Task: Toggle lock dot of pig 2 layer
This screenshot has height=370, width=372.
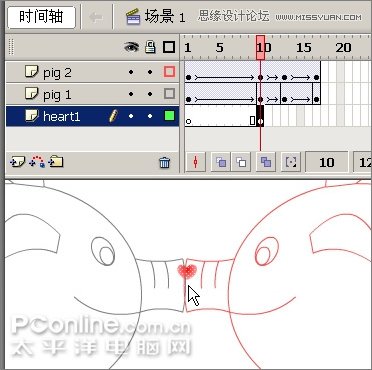Action: tap(150, 72)
